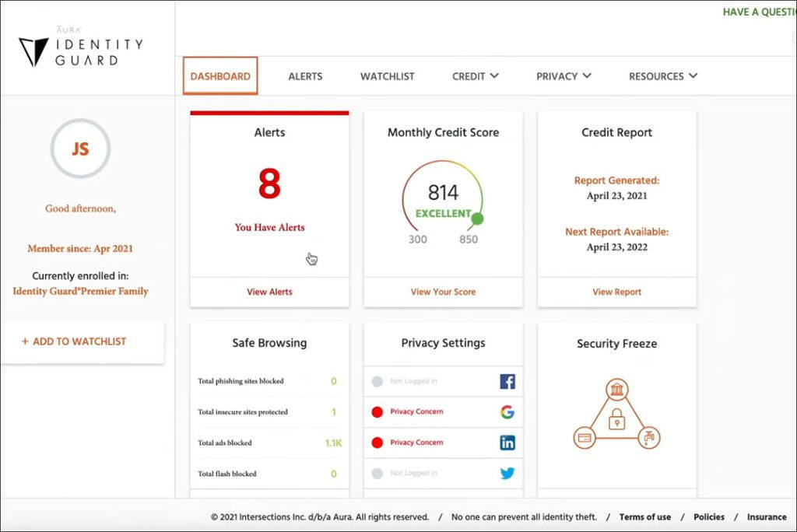This screenshot has width=797, height=532.
Task: Expand the Resources menu chevron
Action: click(693, 75)
